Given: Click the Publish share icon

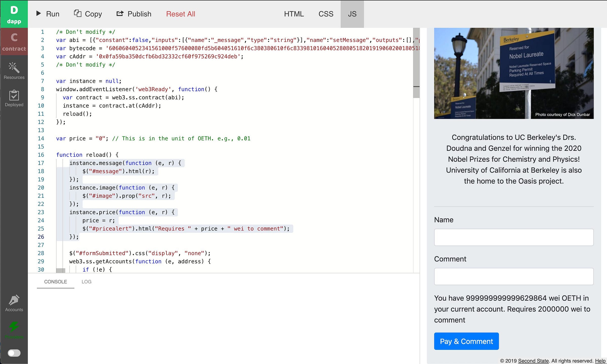Looking at the screenshot, I should tap(120, 13).
